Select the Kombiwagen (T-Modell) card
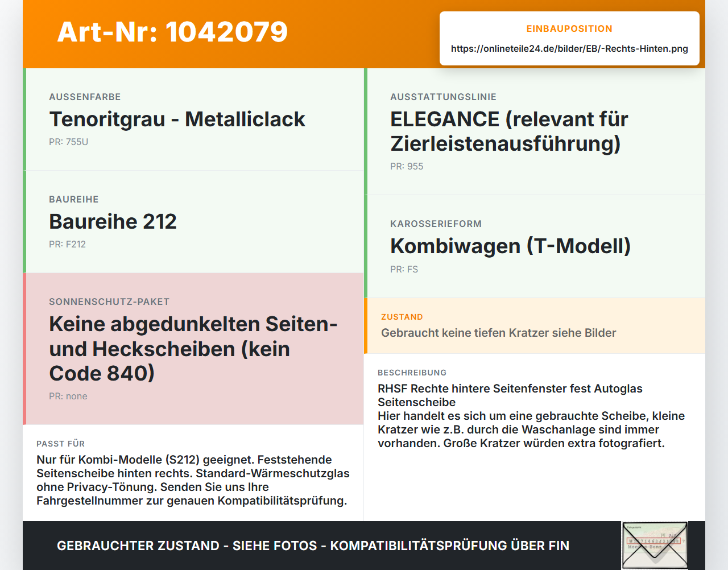Screen dimensions: 728x570 click(535, 246)
